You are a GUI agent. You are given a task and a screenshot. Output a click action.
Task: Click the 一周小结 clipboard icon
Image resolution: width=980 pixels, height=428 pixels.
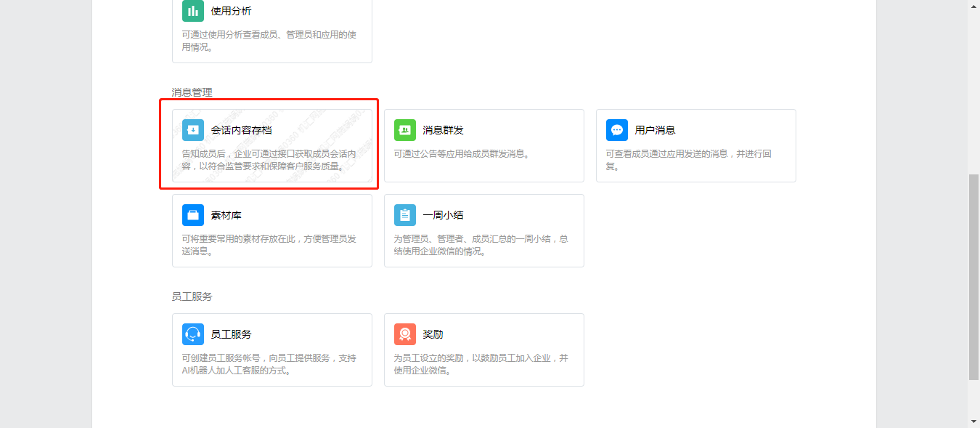point(405,215)
